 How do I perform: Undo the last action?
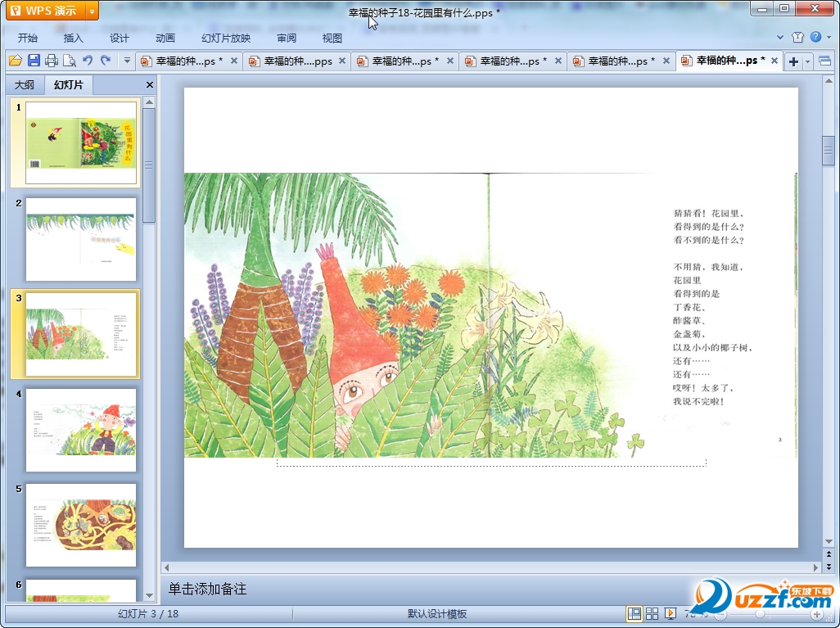pyautogui.click(x=88, y=61)
